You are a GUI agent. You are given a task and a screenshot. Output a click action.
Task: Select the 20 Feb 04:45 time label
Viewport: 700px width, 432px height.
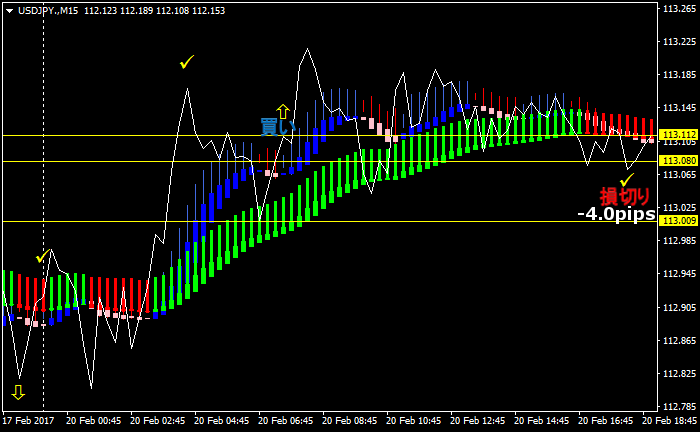(x=221, y=421)
